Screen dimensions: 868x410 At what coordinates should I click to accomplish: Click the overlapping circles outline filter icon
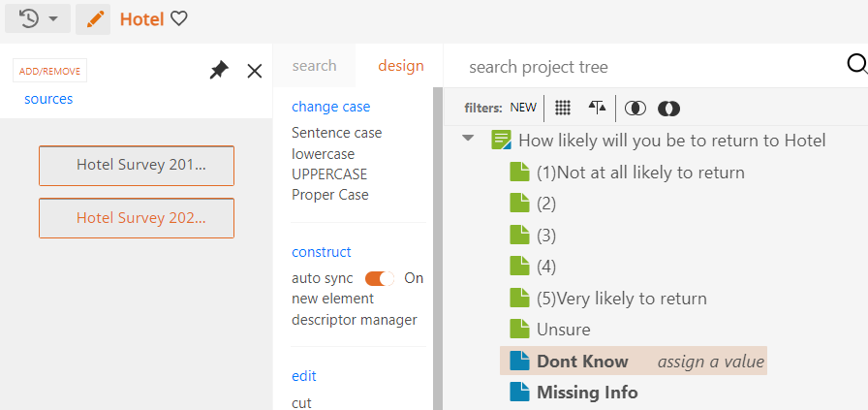point(635,108)
